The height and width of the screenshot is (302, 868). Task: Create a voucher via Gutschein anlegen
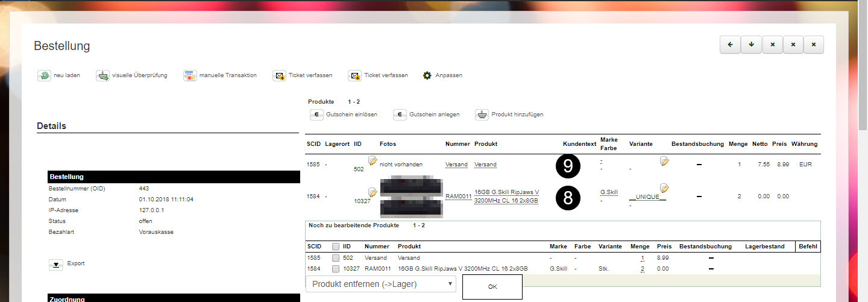point(400,115)
